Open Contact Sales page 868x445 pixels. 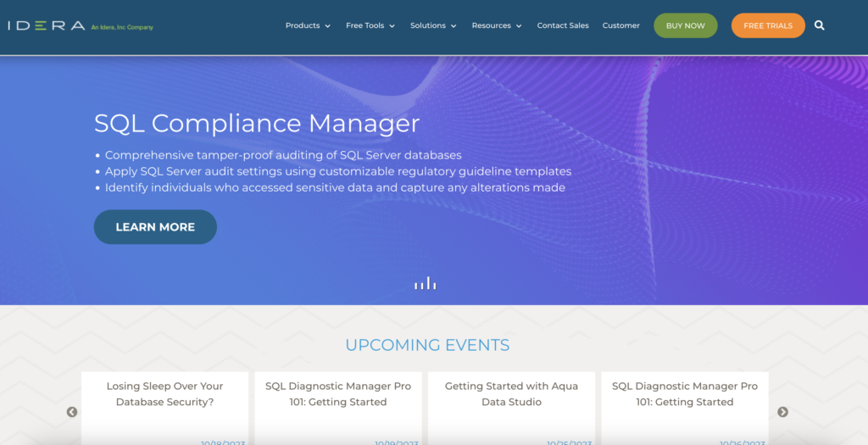[563, 25]
